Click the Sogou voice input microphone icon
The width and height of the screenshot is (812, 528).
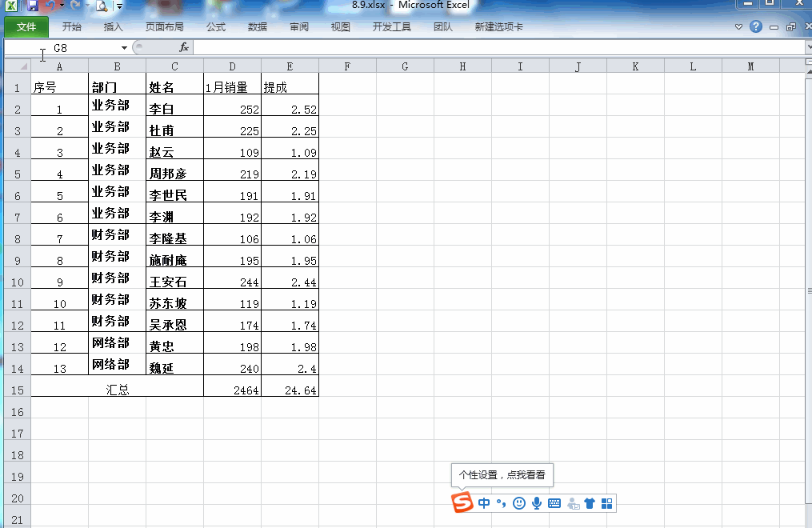(536, 502)
